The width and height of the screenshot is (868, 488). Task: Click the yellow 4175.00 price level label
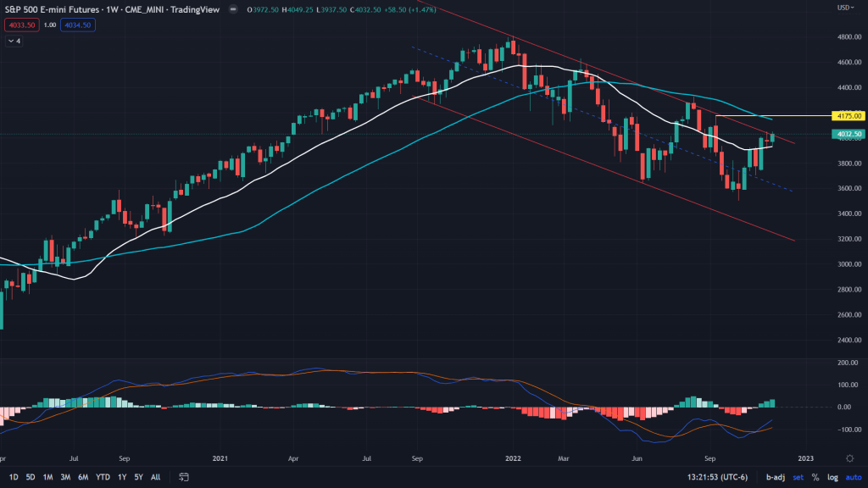849,115
